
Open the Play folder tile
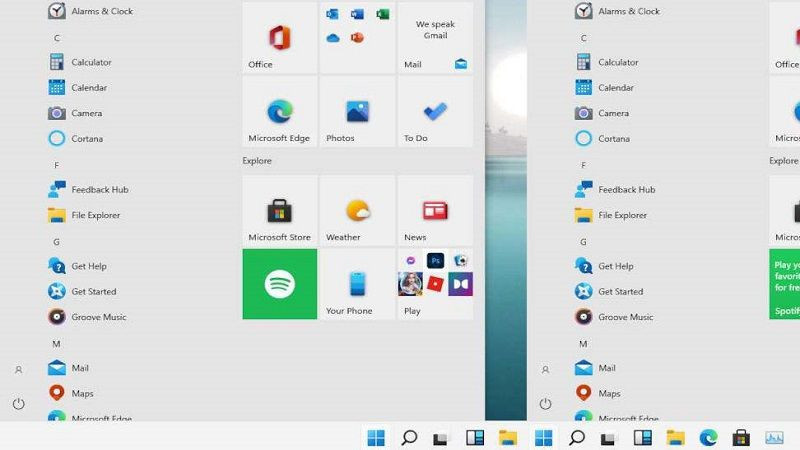point(435,284)
